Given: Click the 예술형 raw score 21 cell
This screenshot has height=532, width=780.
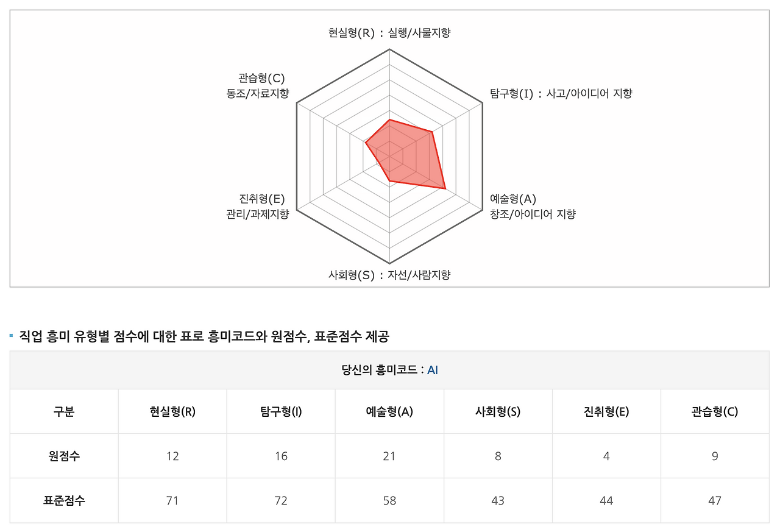Looking at the screenshot, I should 389,456.
